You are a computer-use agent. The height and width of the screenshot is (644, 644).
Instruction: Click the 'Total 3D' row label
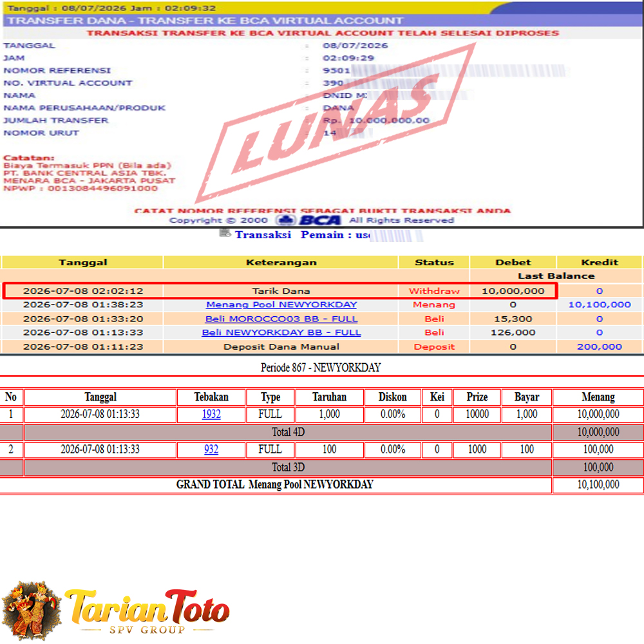tap(288, 467)
